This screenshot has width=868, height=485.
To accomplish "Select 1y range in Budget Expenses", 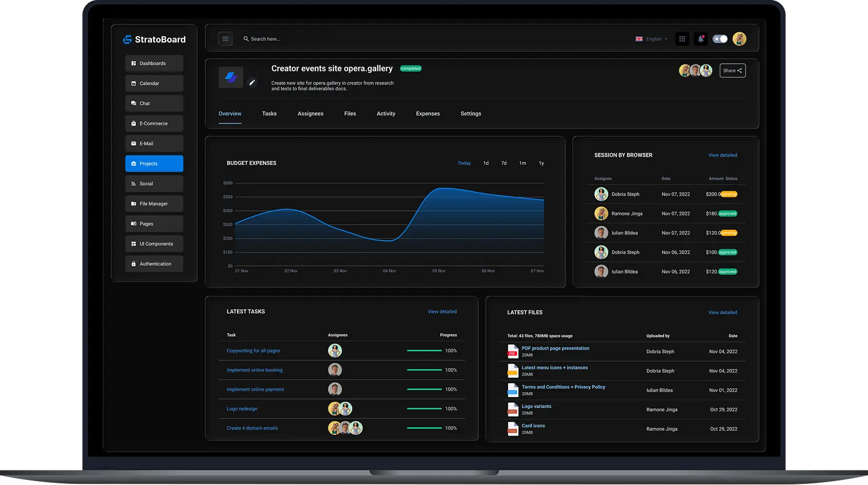I will click(x=541, y=163).
